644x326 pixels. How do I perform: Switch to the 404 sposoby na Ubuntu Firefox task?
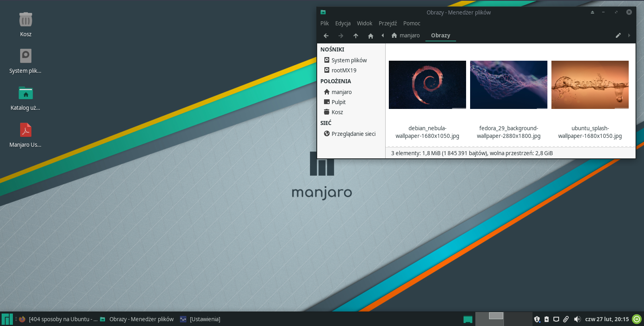coord(58,319)
